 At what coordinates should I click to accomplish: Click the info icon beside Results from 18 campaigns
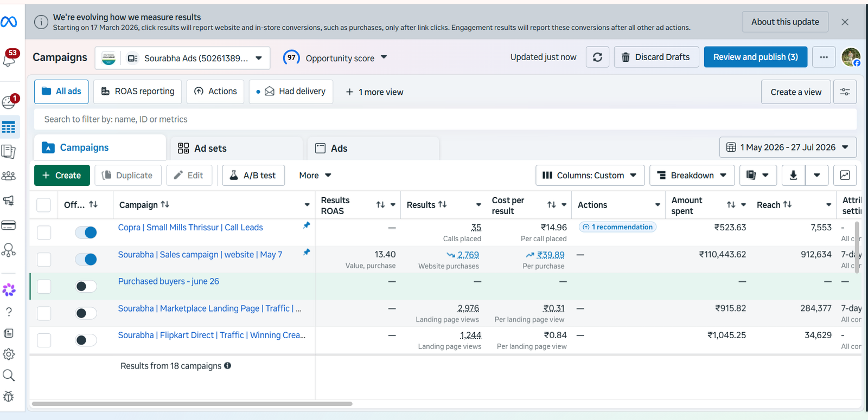[x=228, y=366]
